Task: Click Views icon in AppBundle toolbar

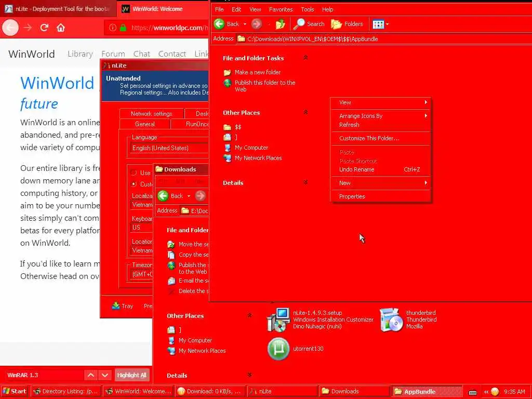Action: (378, 24)
